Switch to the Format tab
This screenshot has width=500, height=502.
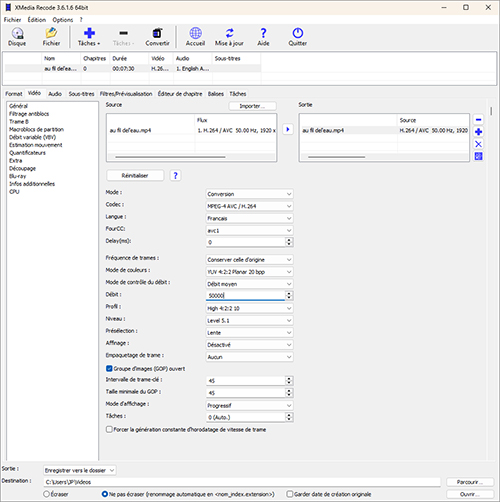(14, 94)
